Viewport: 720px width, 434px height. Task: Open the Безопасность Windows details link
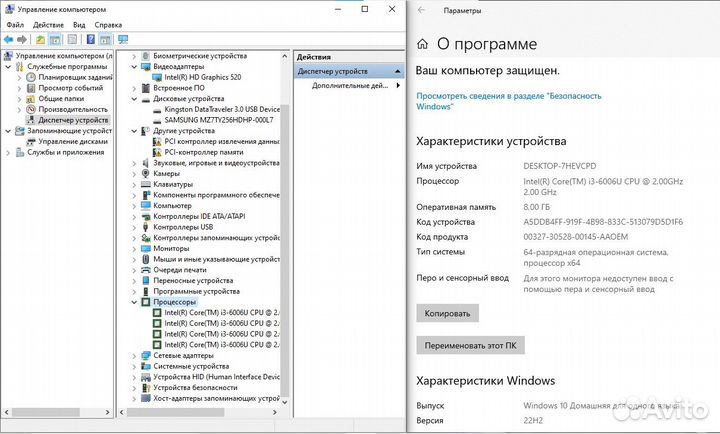pos(509,101)
